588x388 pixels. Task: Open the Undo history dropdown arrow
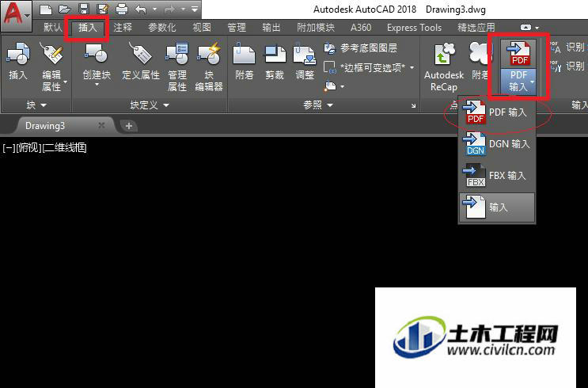[154, 9]
